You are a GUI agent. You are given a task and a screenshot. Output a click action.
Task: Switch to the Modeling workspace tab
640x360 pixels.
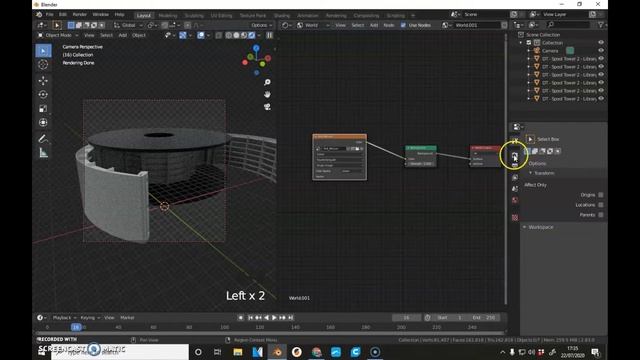pos(168,16)
